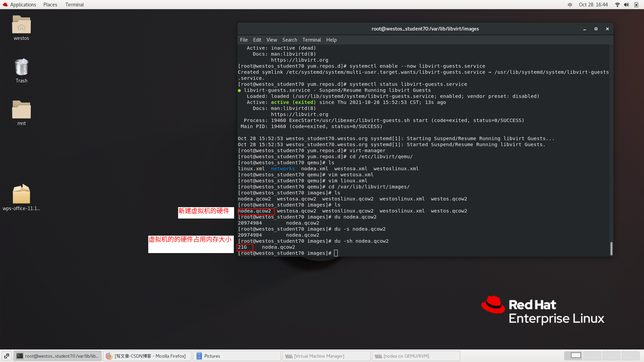Minimize the terminal window
The height and width of the screenshot is (362, 644).
pyautogui.click(x=584, y=29)
